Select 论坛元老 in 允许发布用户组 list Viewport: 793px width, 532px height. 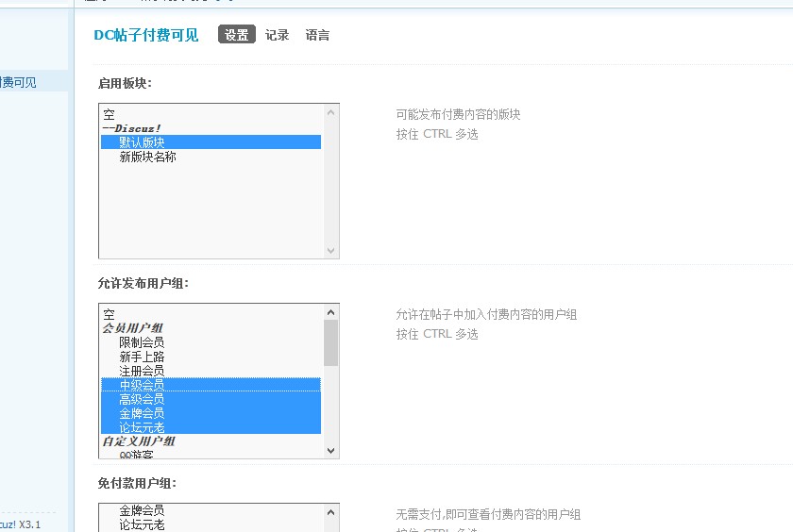point(211,427)
